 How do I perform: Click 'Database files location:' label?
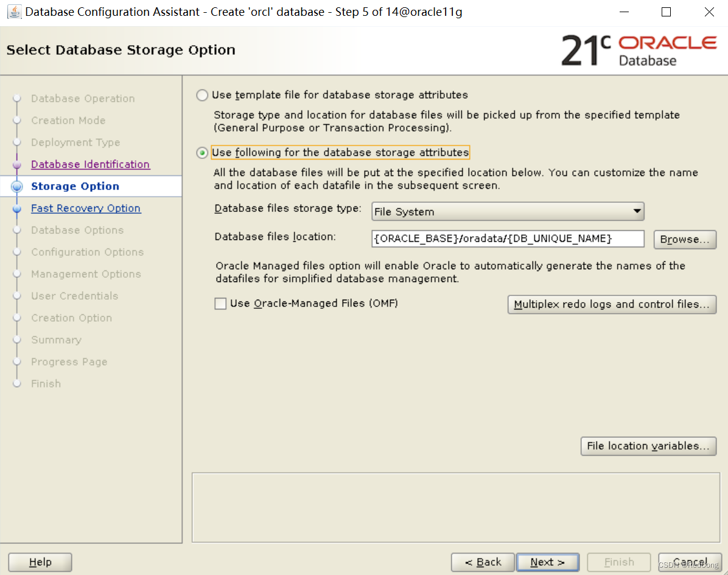pos(275,237)
